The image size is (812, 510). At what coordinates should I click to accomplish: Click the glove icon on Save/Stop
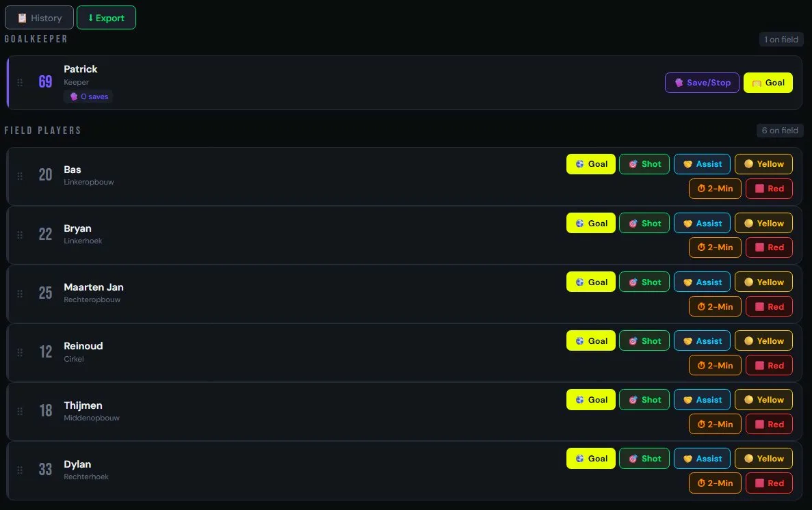coord(679,82)
